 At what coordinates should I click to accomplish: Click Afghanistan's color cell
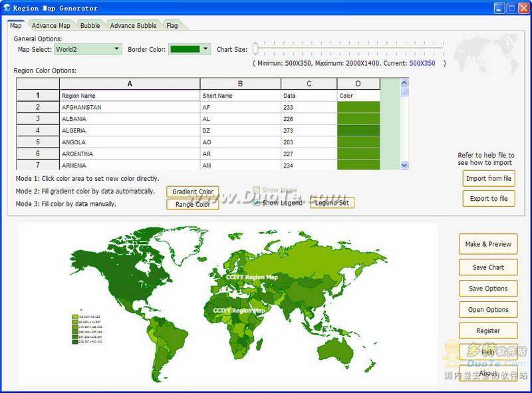click(x=358, y=107)
